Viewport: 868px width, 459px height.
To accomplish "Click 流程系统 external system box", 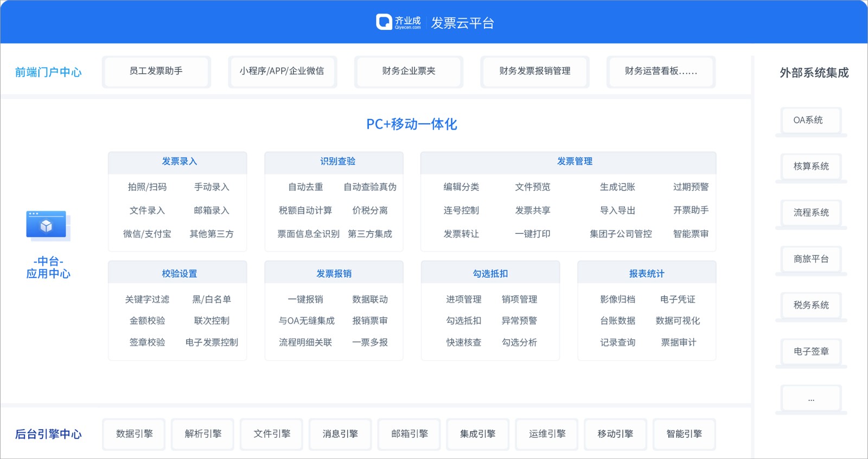I will point(811,213).
